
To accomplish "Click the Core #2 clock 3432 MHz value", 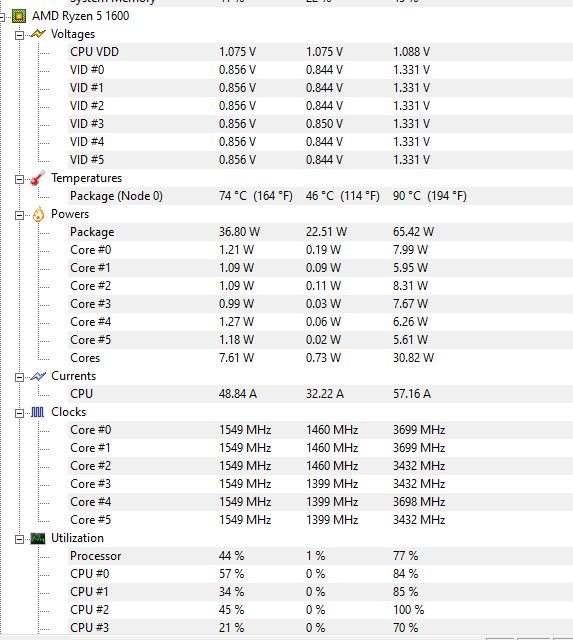I will tap(419, 466).
